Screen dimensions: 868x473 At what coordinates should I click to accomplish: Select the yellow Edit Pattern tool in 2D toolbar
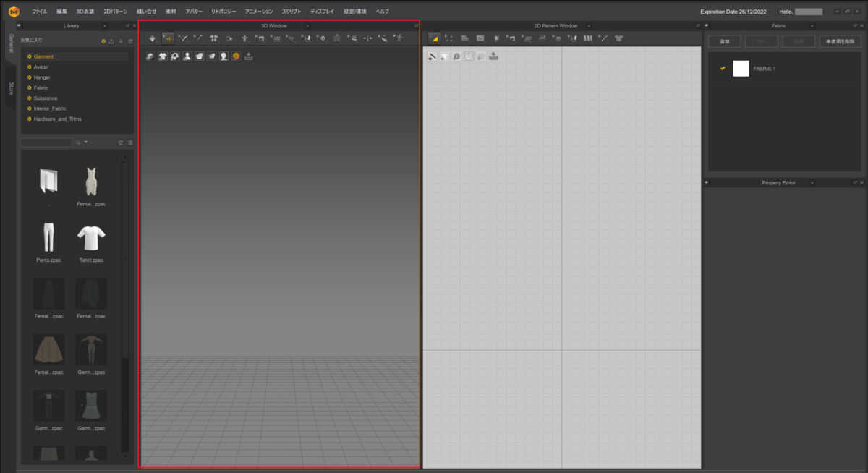[435, 38]
